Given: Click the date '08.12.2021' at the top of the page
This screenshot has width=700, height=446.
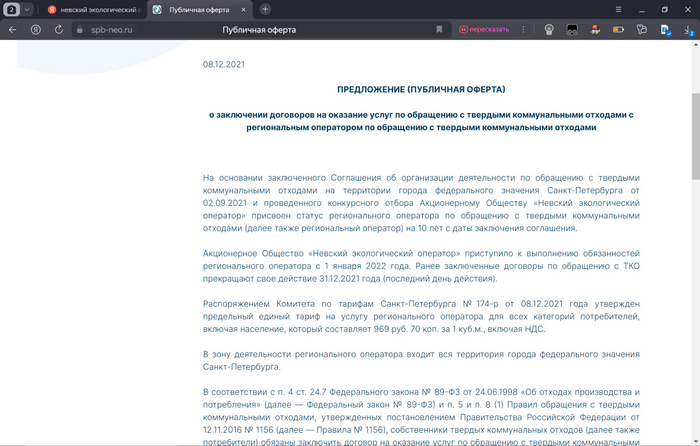Looking at the screenshot, I should pos(224,64).
